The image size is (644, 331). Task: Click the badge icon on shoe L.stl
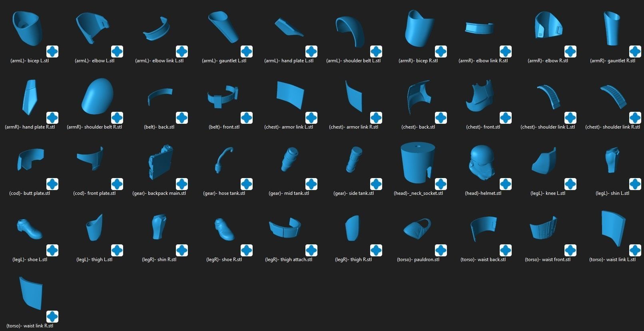click(52, 250)
